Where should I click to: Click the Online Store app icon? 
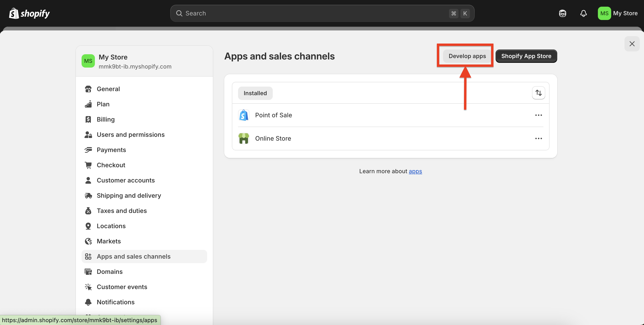(x=244, y=138)
